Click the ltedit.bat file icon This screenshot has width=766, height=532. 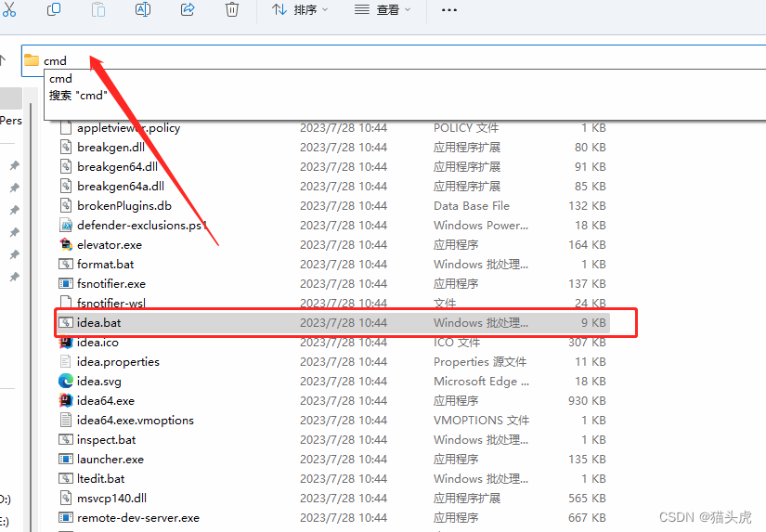click(x=66, y=479)
